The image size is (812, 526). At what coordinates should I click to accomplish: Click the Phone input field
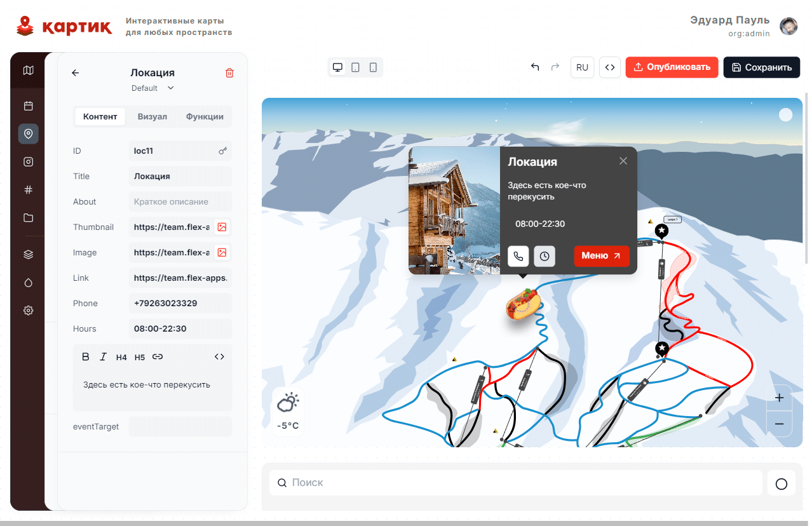pos(180,303)
